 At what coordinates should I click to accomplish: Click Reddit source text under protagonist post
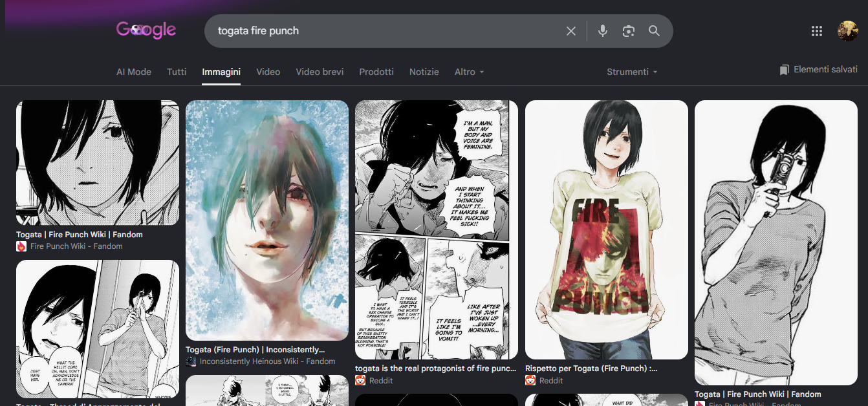coord(382,381)
